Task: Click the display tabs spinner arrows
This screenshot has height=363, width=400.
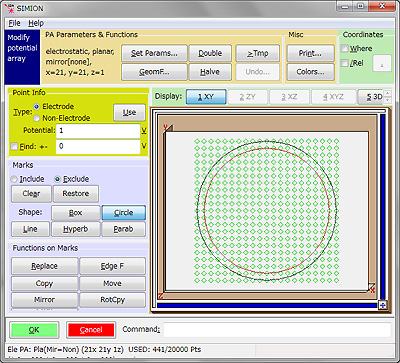Action: click(387, 97)
